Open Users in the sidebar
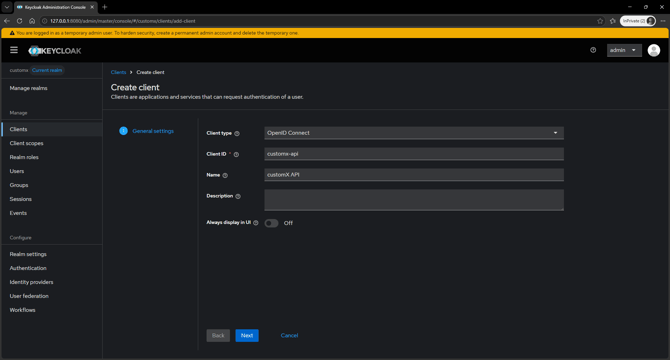This screenshot has height=360, width=670. [x=51, y=171]
